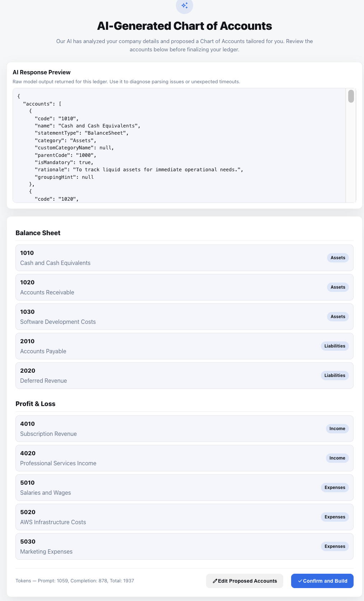Click the Assets badge on Cash row
364x601 pixels.
click(x=338, y=258)
